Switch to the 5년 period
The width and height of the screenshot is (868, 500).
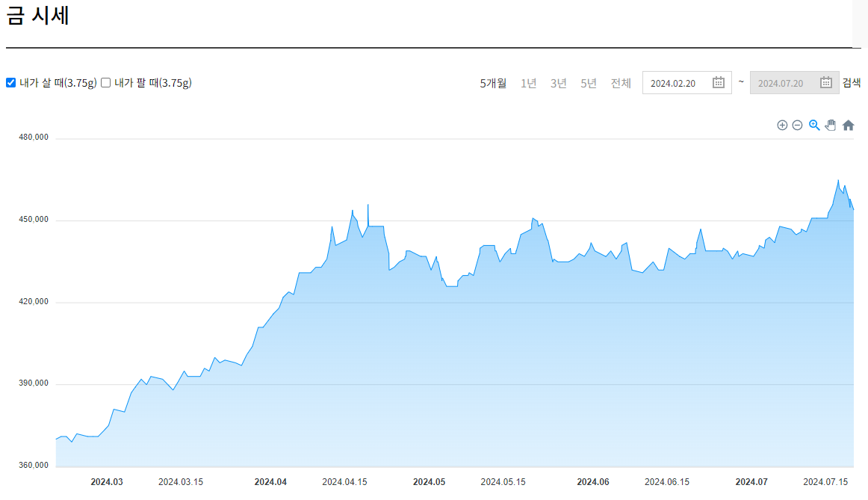588,83
